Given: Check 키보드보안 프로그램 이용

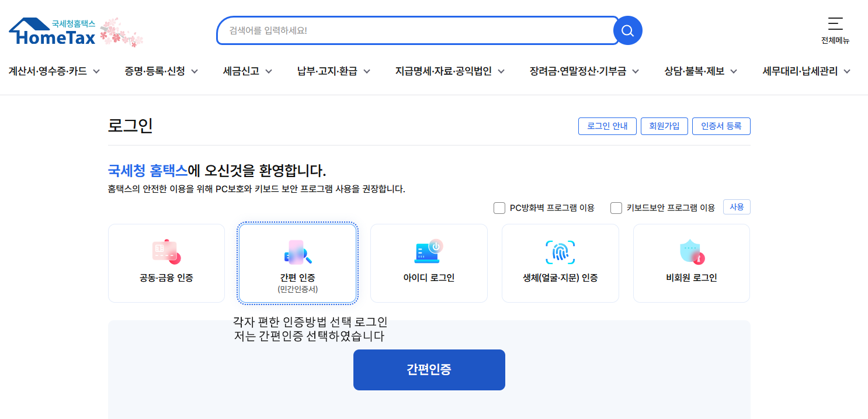Looking at the screenshot, I should (616, 207).
